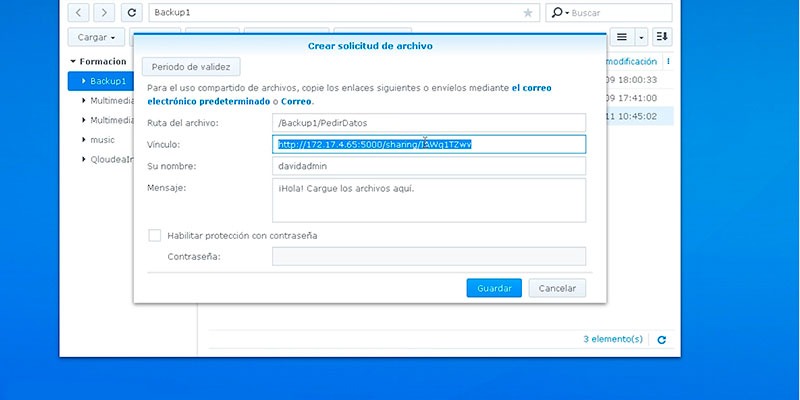
Task: Expand the music folder arrow
Action: point(84,139)
